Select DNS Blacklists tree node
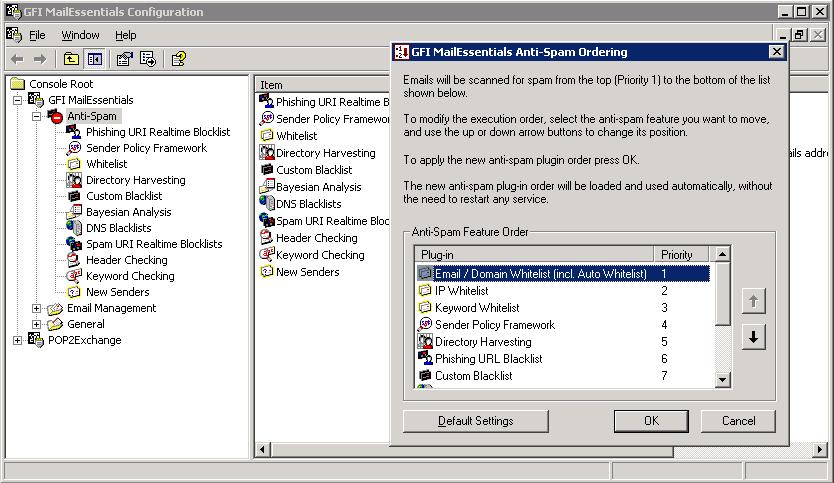 pos(119,228)
